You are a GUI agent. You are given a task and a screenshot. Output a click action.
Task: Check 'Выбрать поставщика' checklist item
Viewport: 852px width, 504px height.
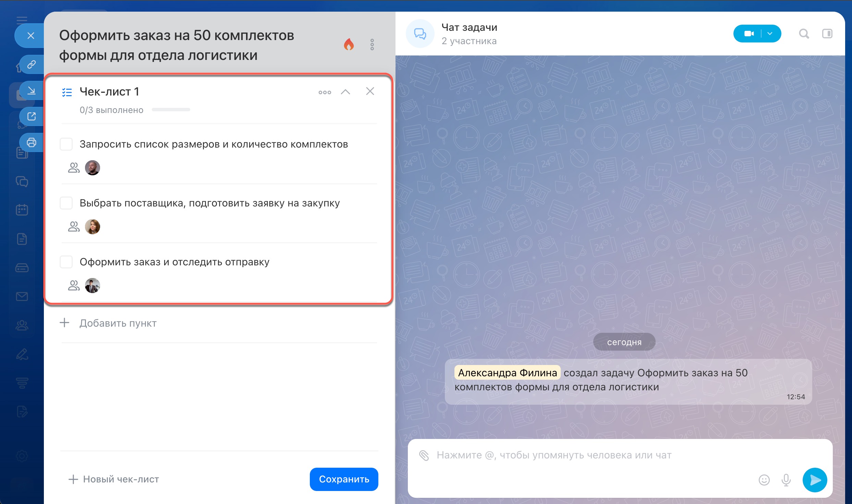pyautogui.click(x=66, y=203)
